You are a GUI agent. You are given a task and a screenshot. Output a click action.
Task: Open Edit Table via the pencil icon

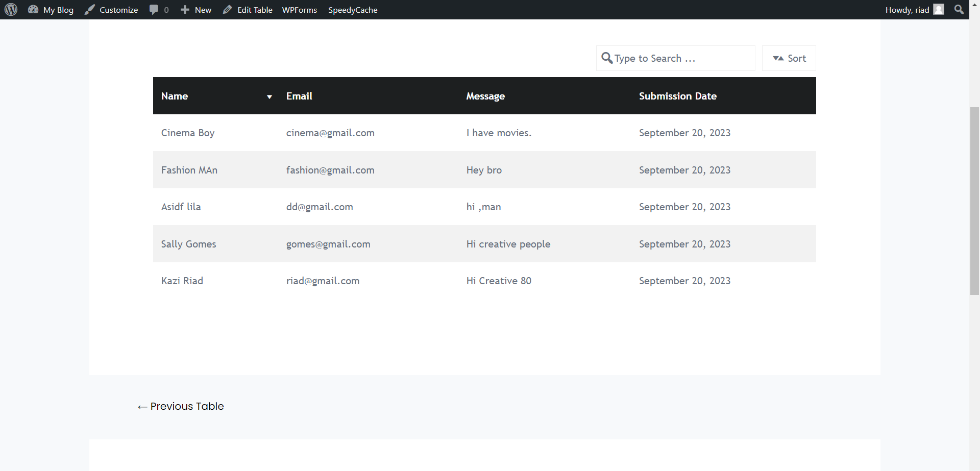228,9
